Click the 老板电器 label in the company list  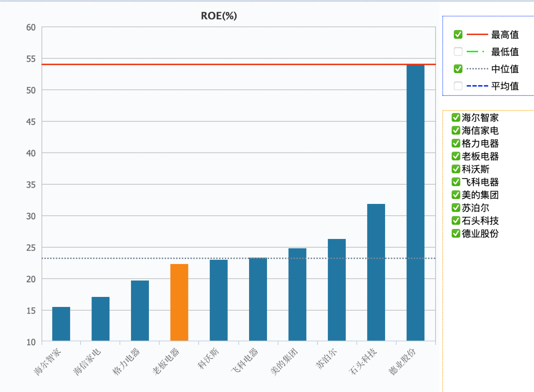[480, 156]
